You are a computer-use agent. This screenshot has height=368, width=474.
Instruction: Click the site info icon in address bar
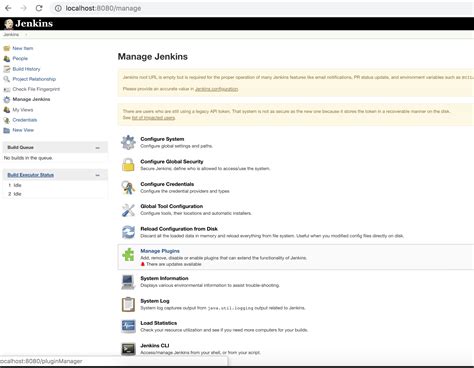tap(58, 8)
